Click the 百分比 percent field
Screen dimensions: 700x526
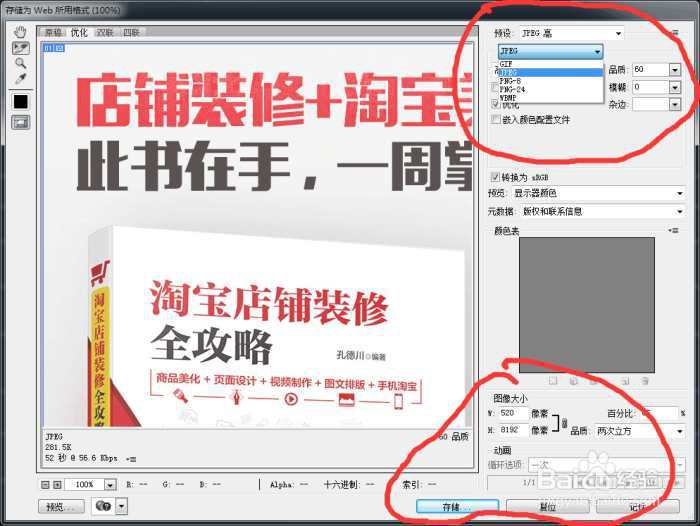tap(659, 413)
